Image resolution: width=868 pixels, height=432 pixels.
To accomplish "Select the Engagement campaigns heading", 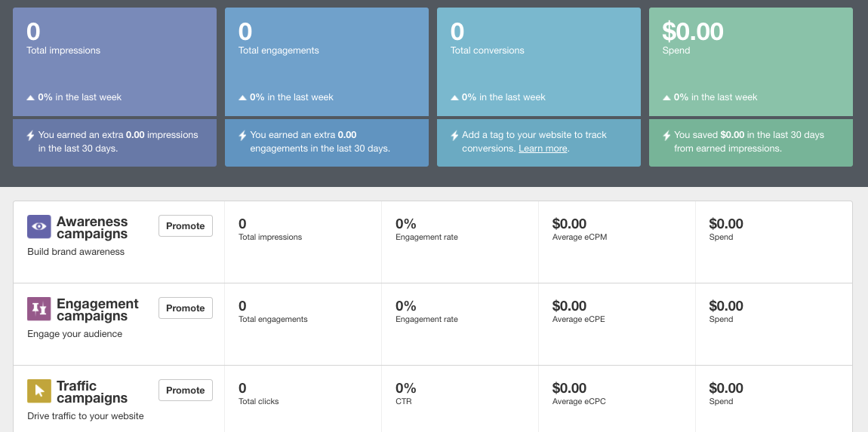I will (97, 310).
